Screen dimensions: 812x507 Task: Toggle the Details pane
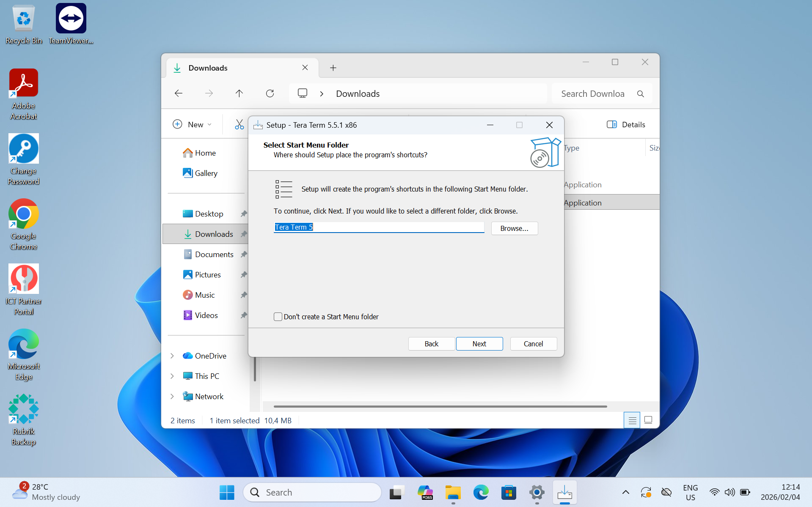pos(626,125)
